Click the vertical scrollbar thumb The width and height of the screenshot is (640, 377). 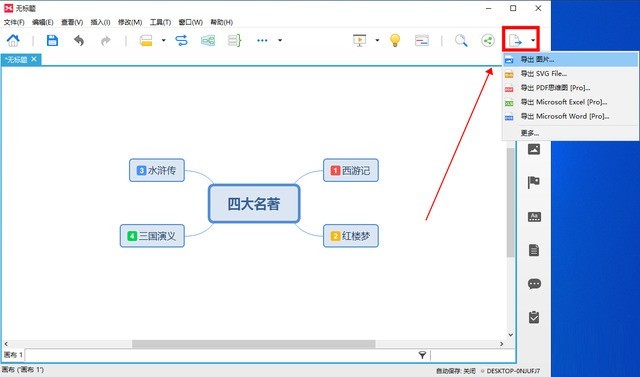(x=510, y=202)
